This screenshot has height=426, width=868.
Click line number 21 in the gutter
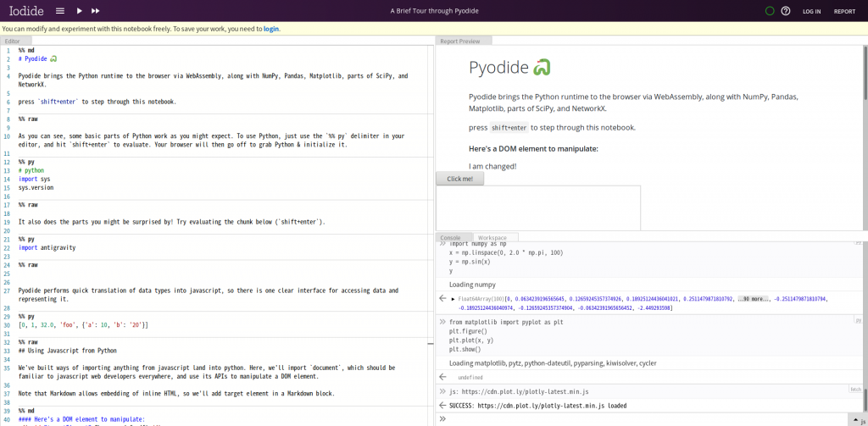pyautogui.click(x=8, y=240)
